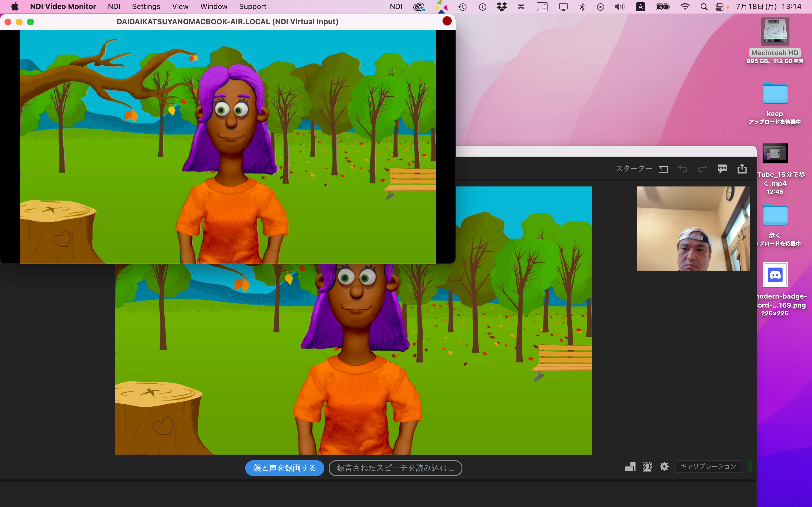This screenshot has width=812, height=507.
Task: Click the workspace layout panel icon
Action: pyautogui.click(x=663, y=169)
